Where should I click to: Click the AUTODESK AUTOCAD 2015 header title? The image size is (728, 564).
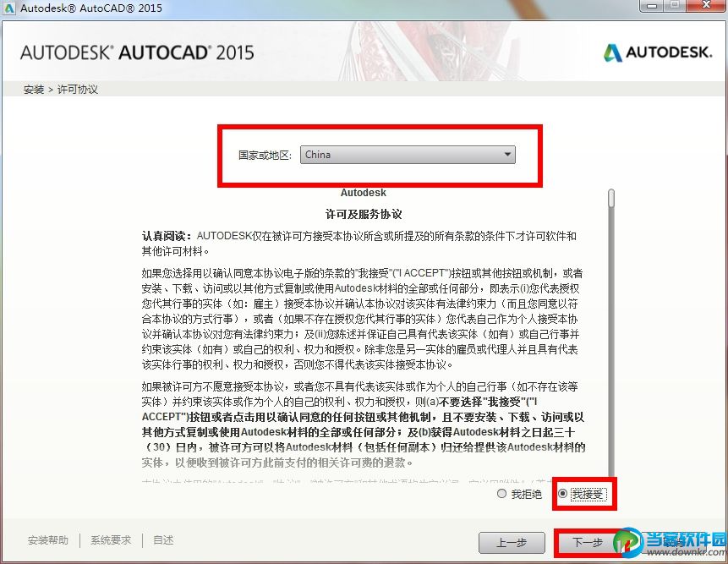[137, 52]
